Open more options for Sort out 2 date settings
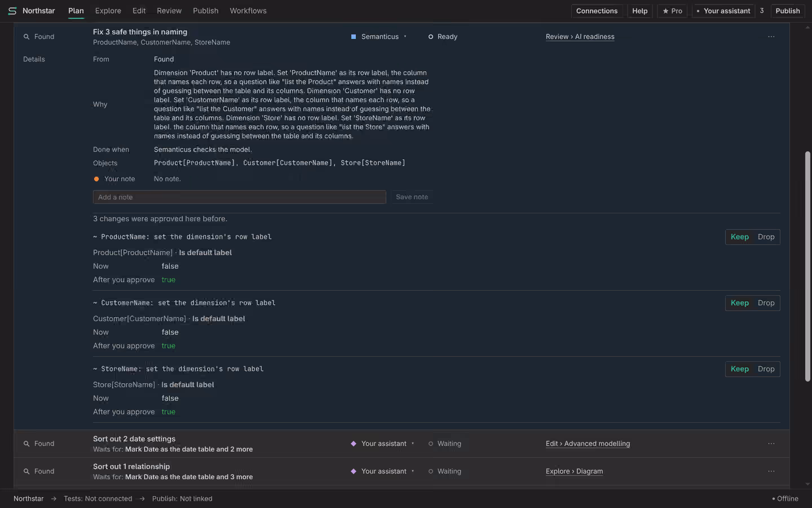The width and height of the screenshot is (812, 508). tap(771, 444)
